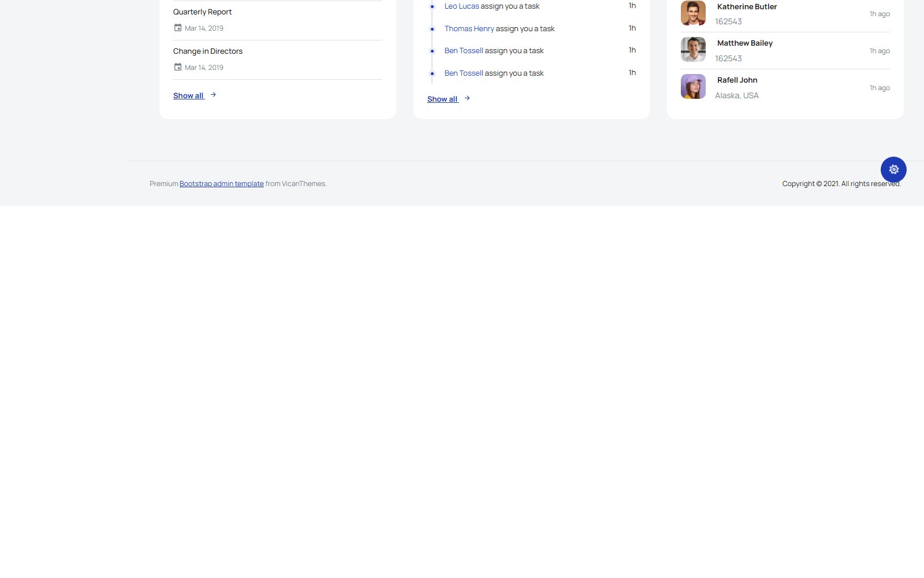This screenshot has width=924, height=578.
Task: Click the 1h ago time for Rafell John
Action: (x=880, y=88)
